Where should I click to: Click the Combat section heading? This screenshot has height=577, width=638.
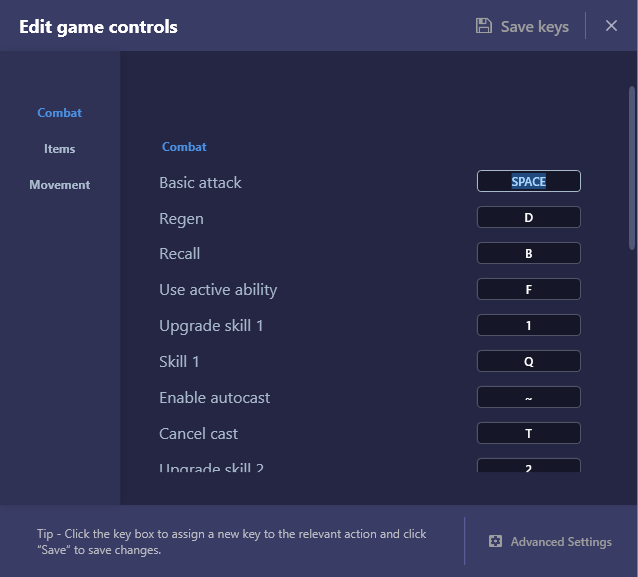tap(185, 147)
